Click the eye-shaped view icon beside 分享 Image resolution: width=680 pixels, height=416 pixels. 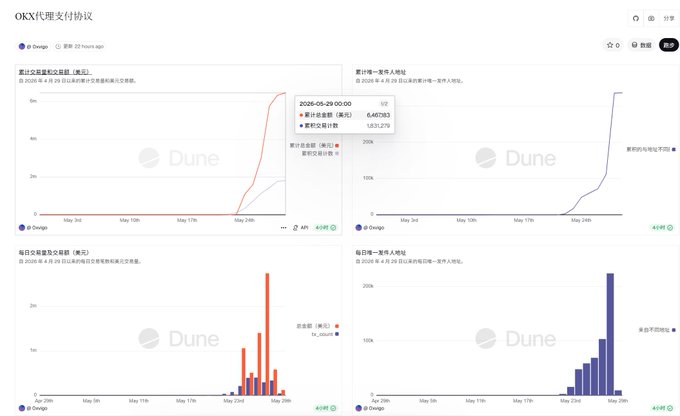point(651,19)
